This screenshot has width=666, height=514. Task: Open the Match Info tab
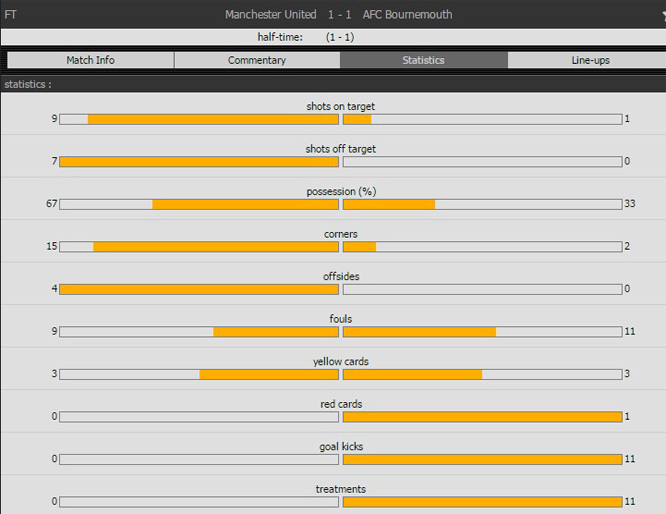tap(90, 60)
